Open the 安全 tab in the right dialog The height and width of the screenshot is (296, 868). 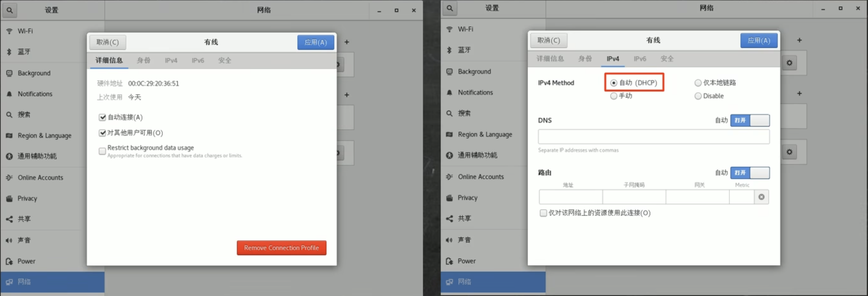(666, 59)
